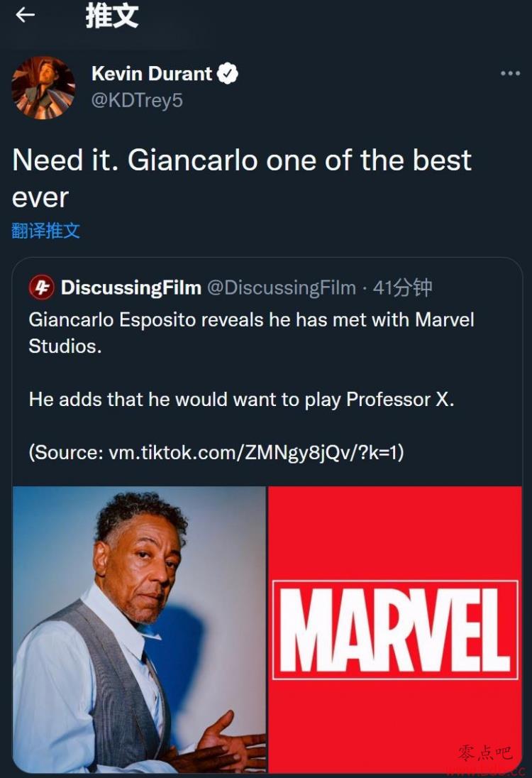
Task: View the red Marvel logo image
Action: pos(394,629)
